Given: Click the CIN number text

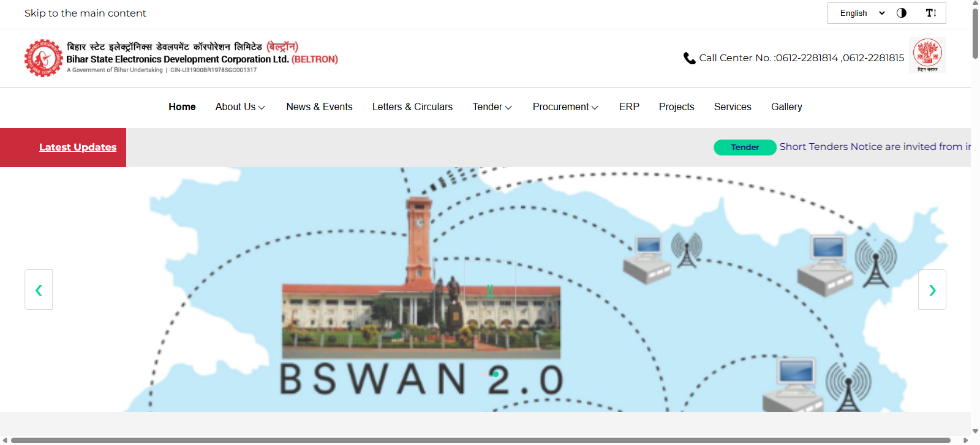Looking at the screenshot, I should pos(213,70).
